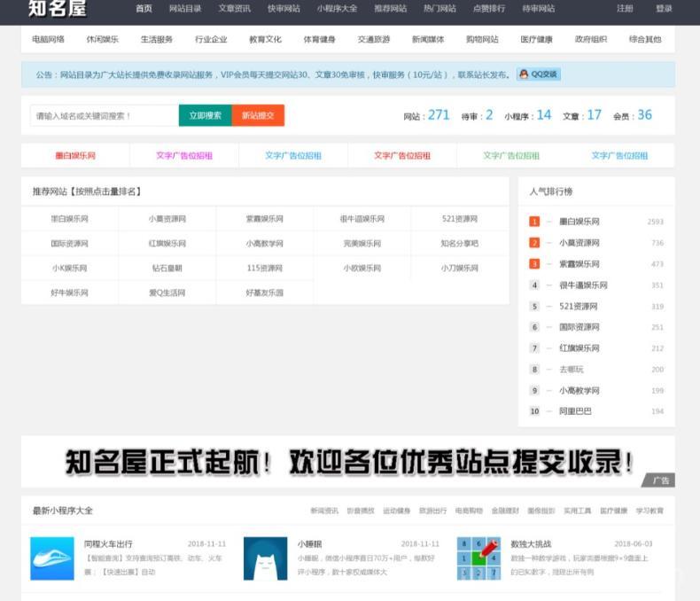Click the 网站 count 271
The height and width of the screenshot is (601, 700).
[x=439, y=114]
